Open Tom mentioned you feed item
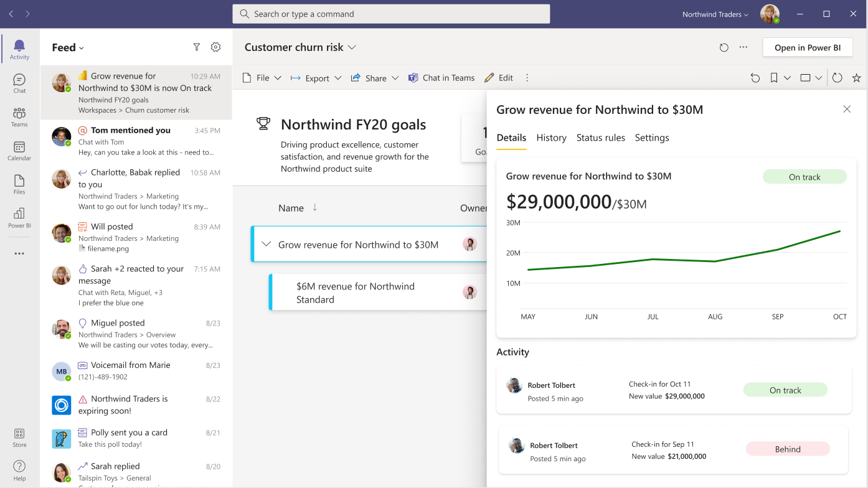The height and width of the screenshot is (488, 868). click(136, 141)
